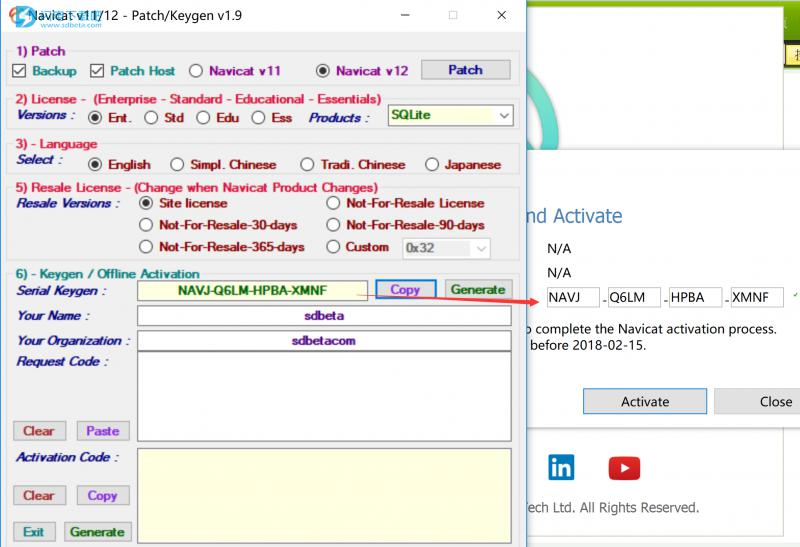The height and width of the screenshot is (547, 800).
Task: Click the Q6LM key field in Navicat
Action: pyautogui.click(x=634, y=297)
